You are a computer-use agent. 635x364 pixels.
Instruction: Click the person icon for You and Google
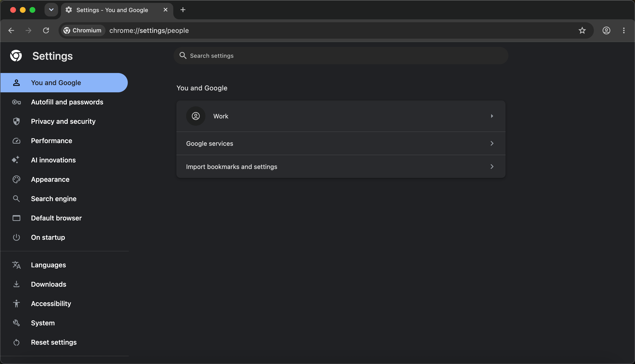16,82
